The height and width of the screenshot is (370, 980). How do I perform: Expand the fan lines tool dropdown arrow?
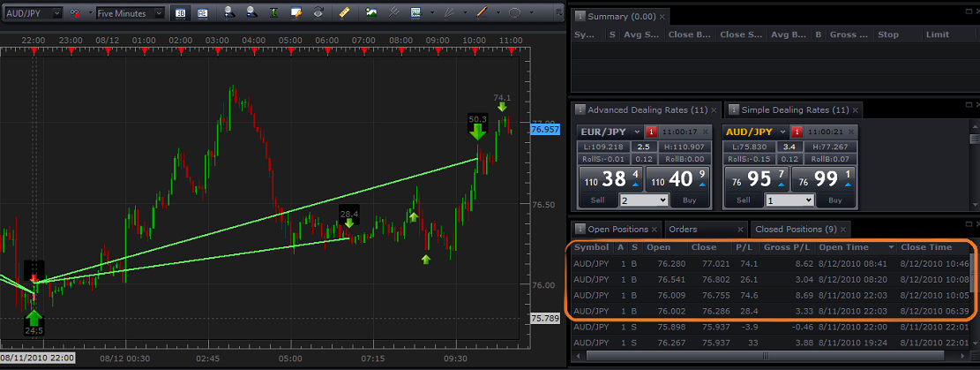[x=466, y=12]
